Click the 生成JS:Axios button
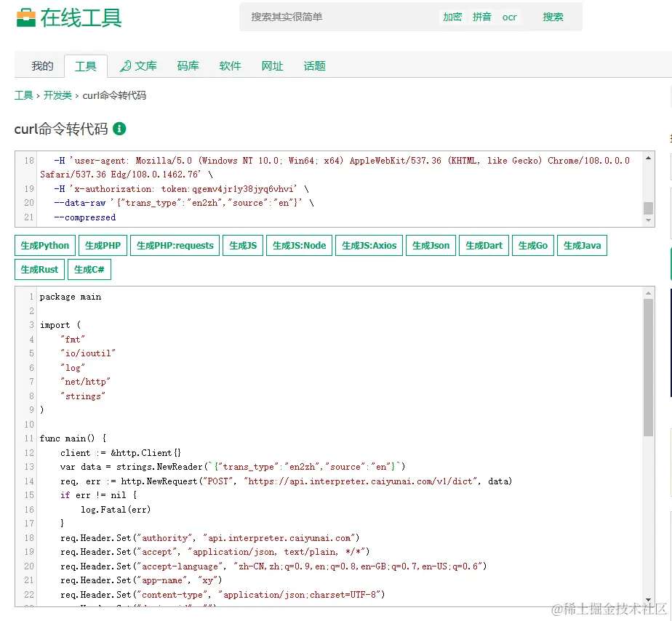This screenshot has height=621, width=672. click(x=369, y=246)
